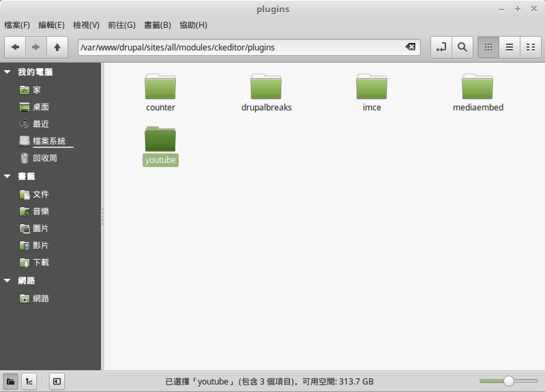Go forward with the right arrow button

(x=35, y=47)
